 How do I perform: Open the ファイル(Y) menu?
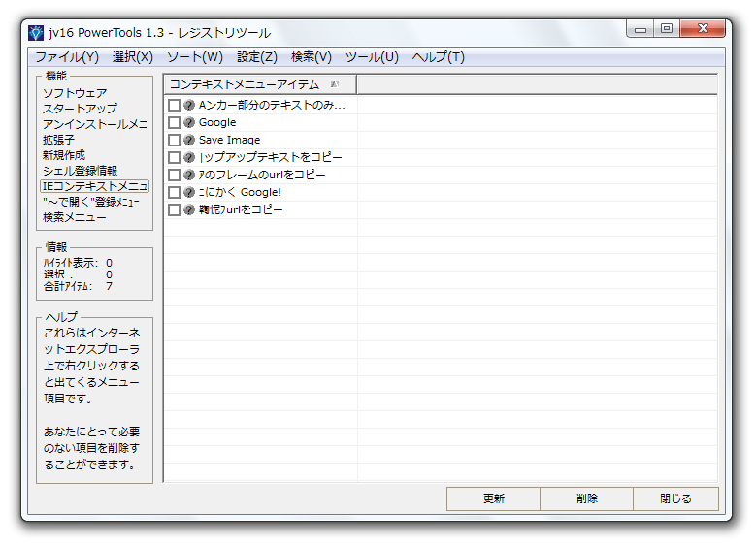[x=67, y=57]
